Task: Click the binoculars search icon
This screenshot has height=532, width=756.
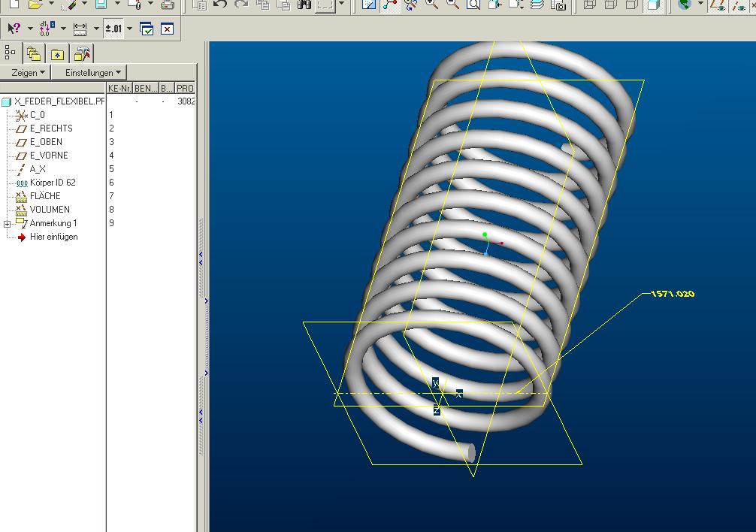Action: (x=304, y=5)
